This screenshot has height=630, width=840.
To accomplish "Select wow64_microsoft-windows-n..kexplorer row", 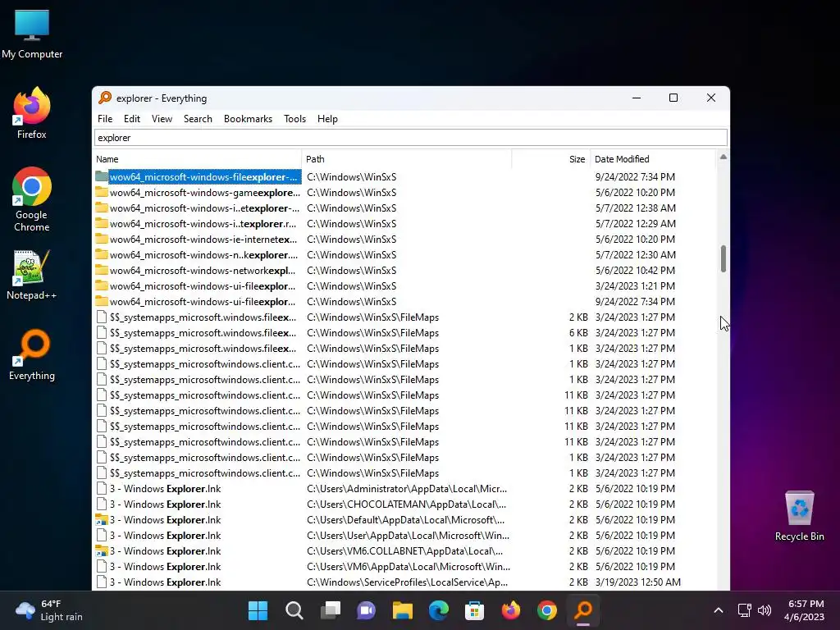I will [404, 255].
